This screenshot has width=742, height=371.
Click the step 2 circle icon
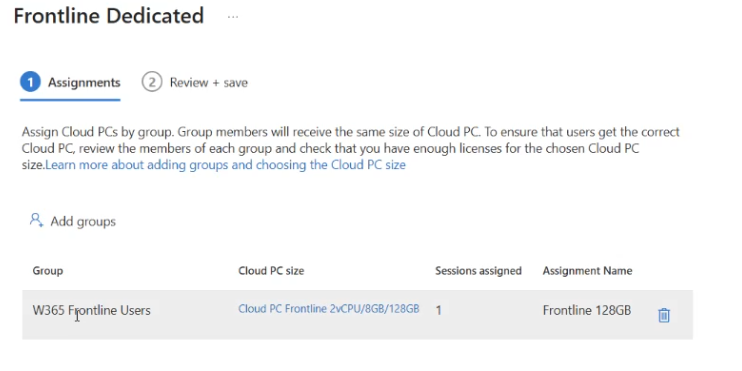pyautogui.click(x=151, y=82)
